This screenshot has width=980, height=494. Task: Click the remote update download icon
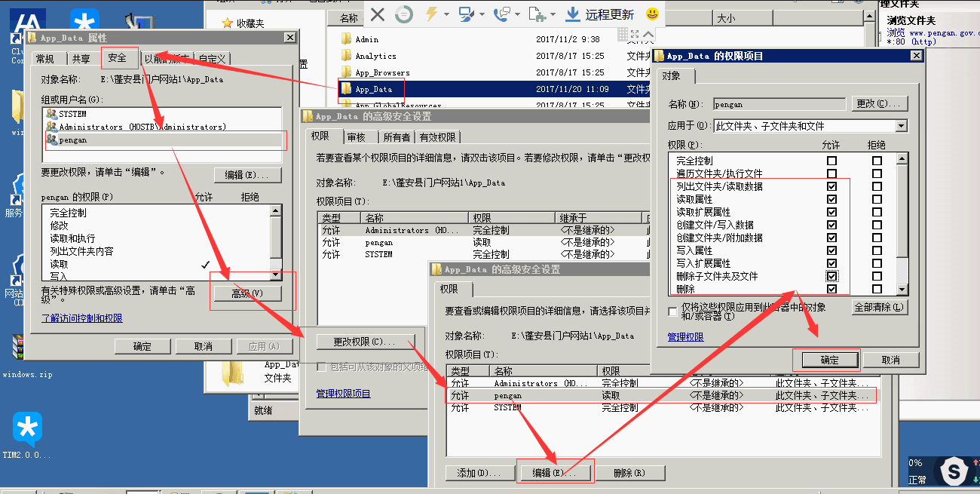coord(573,14)
